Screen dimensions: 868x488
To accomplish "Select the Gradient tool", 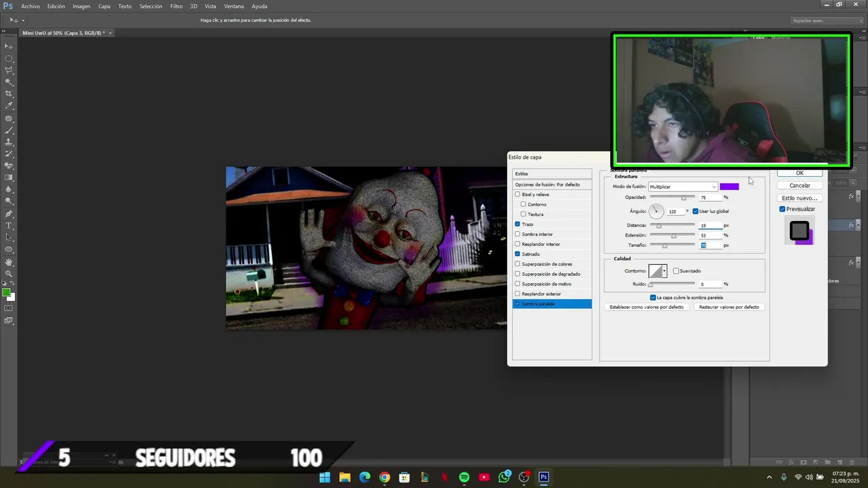I will click(x=9, y=178).
